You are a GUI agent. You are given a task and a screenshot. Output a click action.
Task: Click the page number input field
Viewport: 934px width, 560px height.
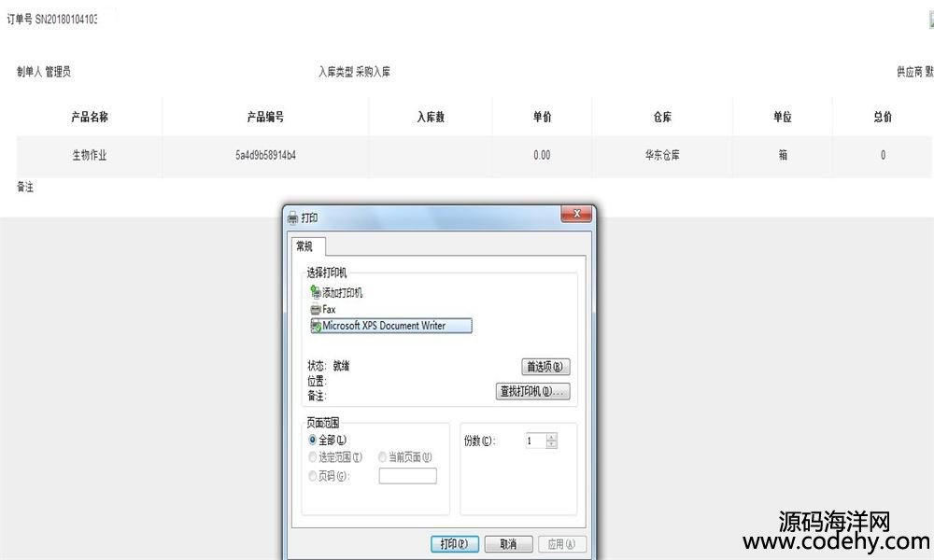click(407, 476)
